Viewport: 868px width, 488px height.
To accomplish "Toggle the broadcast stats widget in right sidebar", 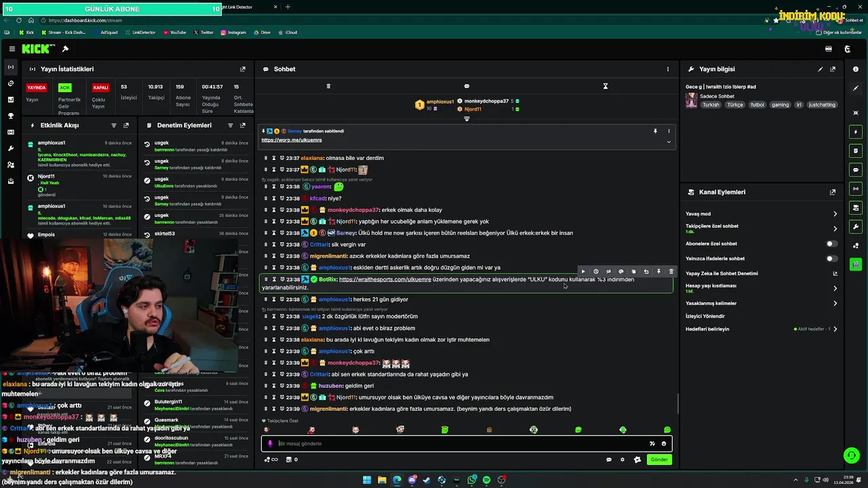I will click(x=856, y=188).
